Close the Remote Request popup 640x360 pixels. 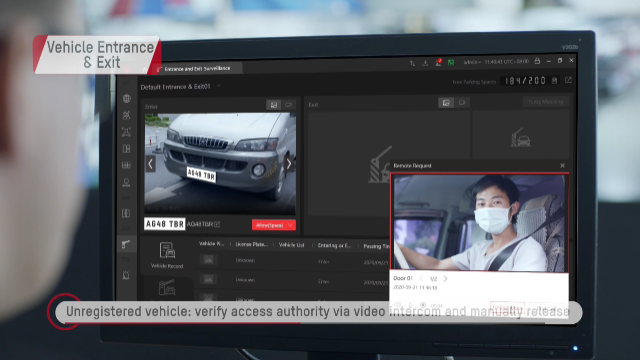(562, 165)
